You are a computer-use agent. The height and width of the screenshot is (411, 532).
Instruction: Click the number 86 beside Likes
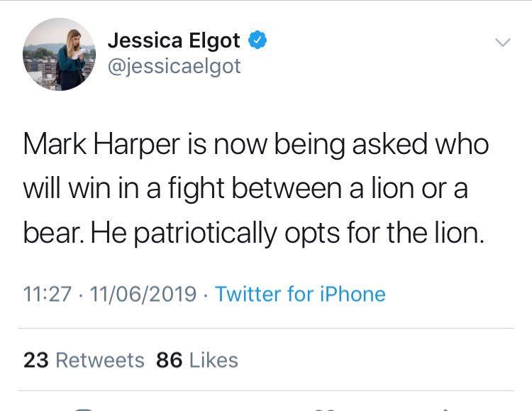[170, 360]
